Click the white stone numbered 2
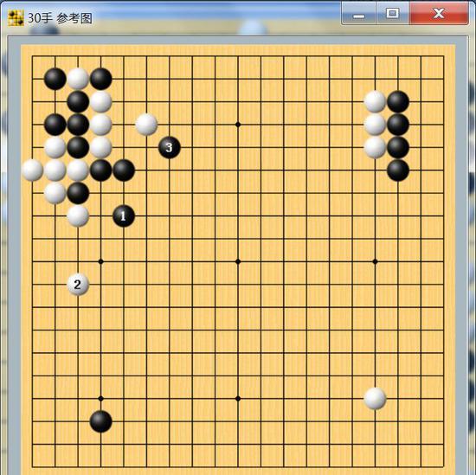The width and height of the screenshot is (476, 475). [78, 285]
